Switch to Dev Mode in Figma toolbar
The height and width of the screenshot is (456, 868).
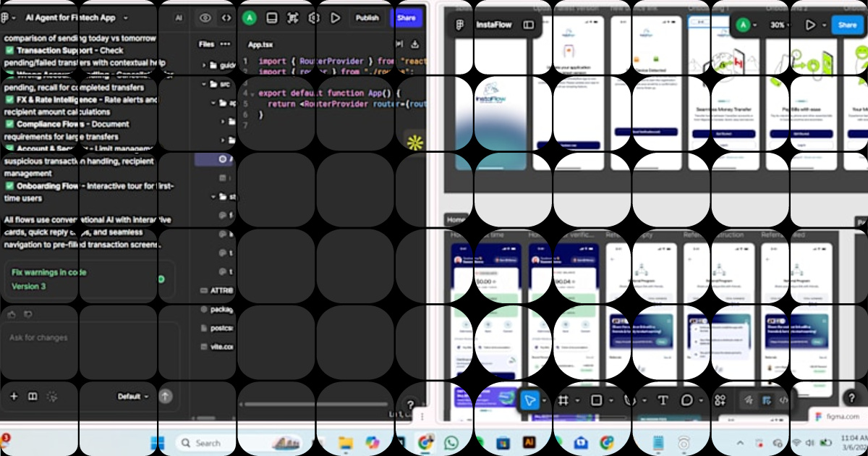pyautogui.click(x=783, y=400)
